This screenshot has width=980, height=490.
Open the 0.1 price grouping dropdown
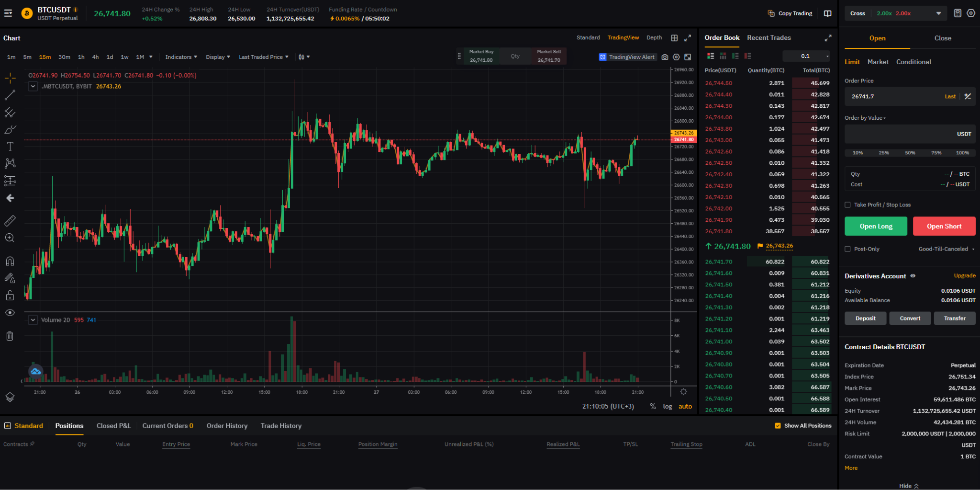click(806, 56)
